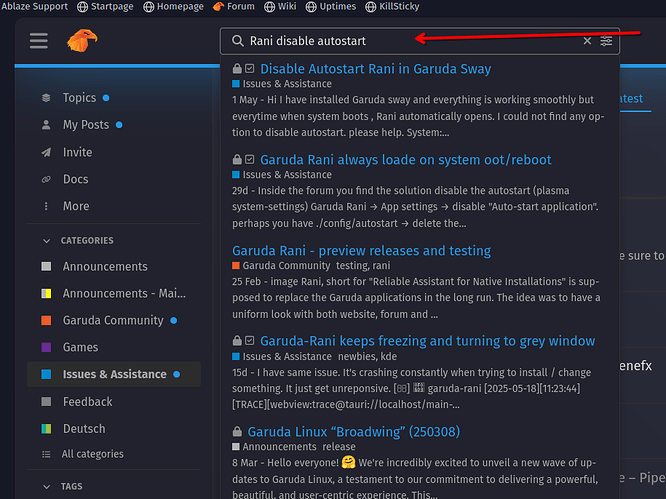Click lock icon beside Garuda Rani always loade
The height and width of the screenshot is (499, 666).
point(237,159)
